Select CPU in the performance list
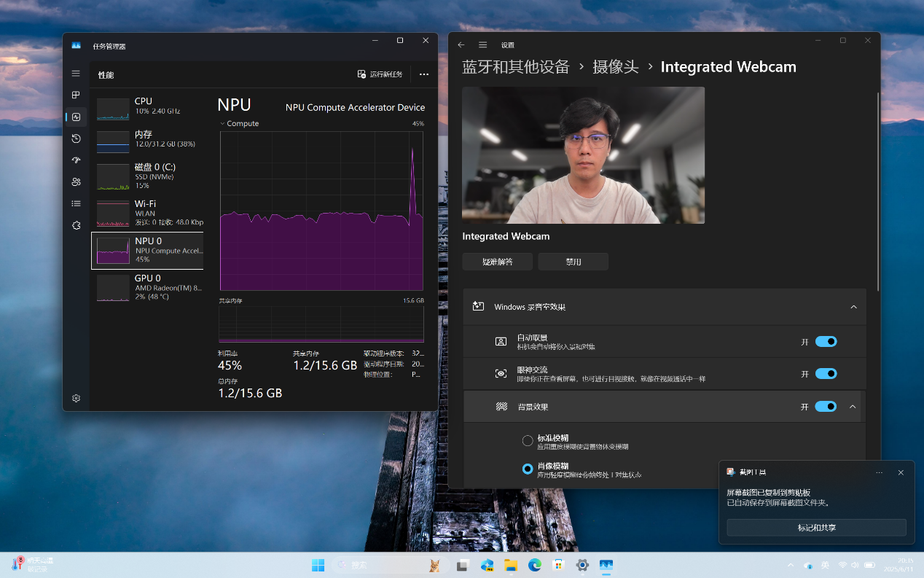This screenshot has width=924, height=578. click(148, 106)
